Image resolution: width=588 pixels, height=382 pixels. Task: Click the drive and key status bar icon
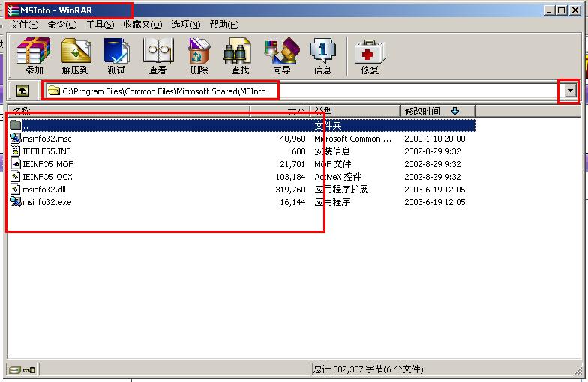[22, 370]
